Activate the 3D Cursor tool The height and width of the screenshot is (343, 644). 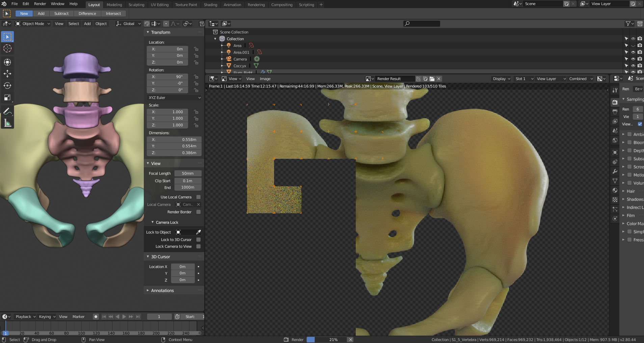click(x=7, y=48)
